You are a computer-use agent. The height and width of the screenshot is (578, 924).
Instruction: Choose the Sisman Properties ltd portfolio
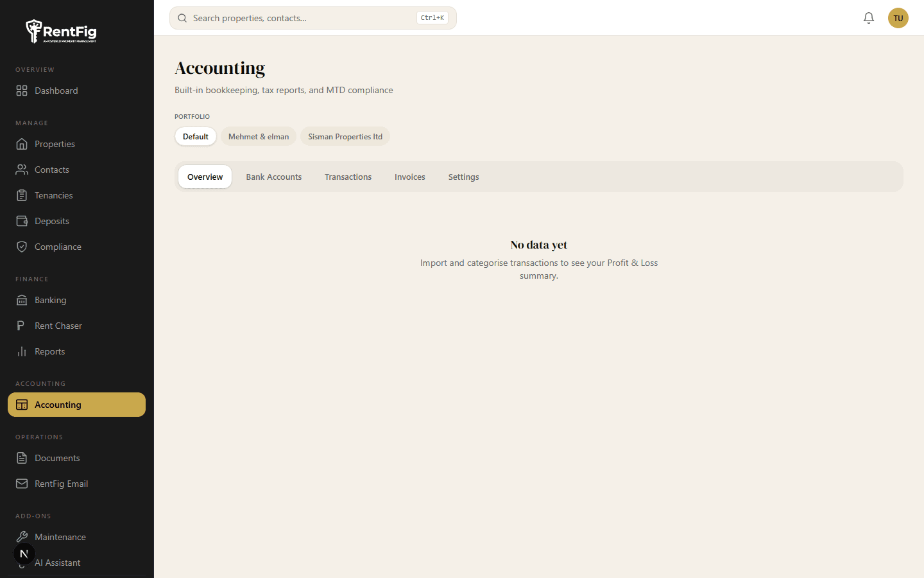tap(345, 136)
